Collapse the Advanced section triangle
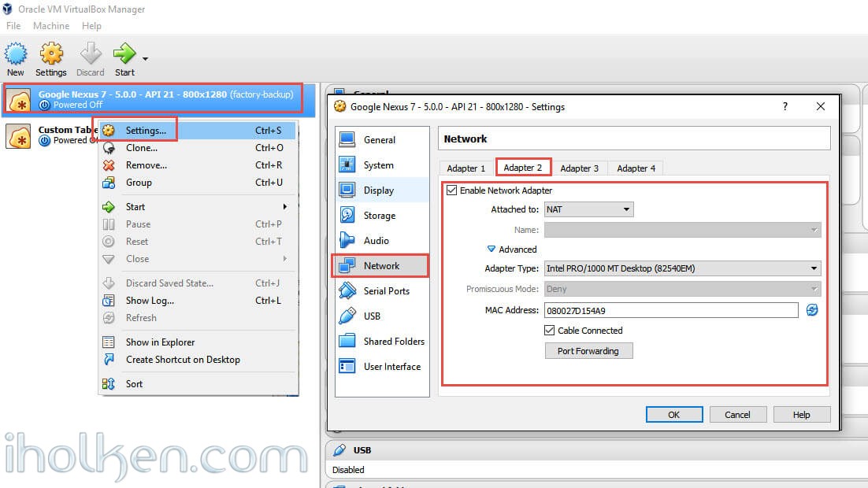The width and height of the screenshot is (868, 488). pos(491,249)
